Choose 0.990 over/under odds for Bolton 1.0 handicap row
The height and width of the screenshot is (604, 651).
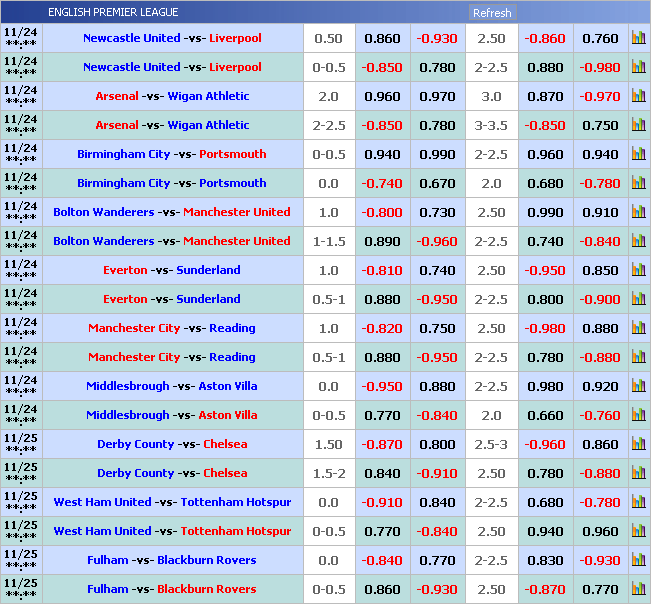tap(545, 213)
